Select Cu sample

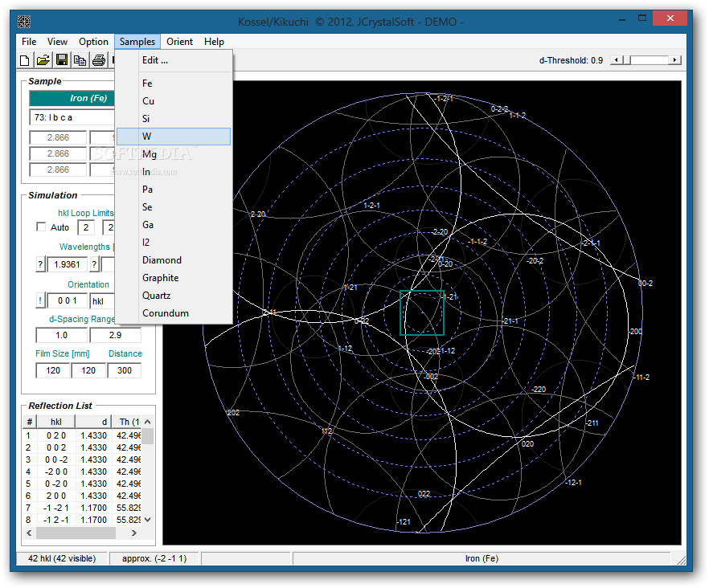tap(174, 100)
